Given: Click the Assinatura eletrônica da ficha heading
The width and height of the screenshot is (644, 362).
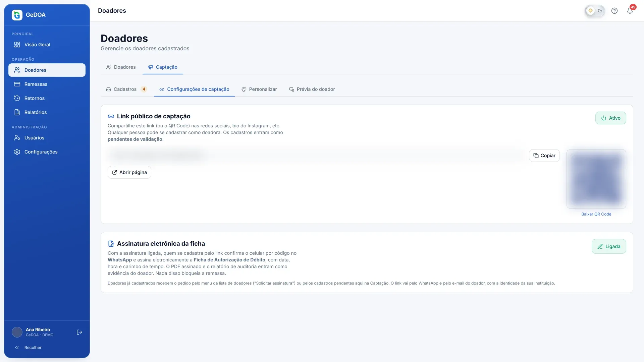Looking at the screenshot, I should 161,244.
